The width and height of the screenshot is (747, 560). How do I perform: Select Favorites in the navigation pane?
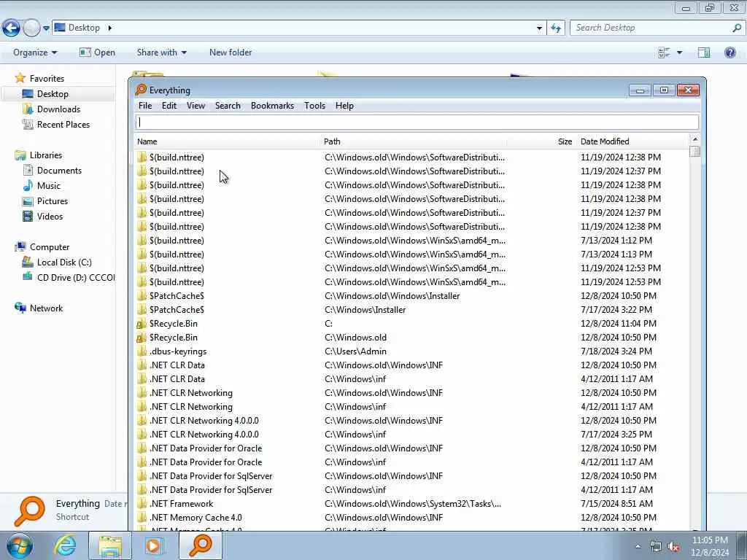pos(47,79)
